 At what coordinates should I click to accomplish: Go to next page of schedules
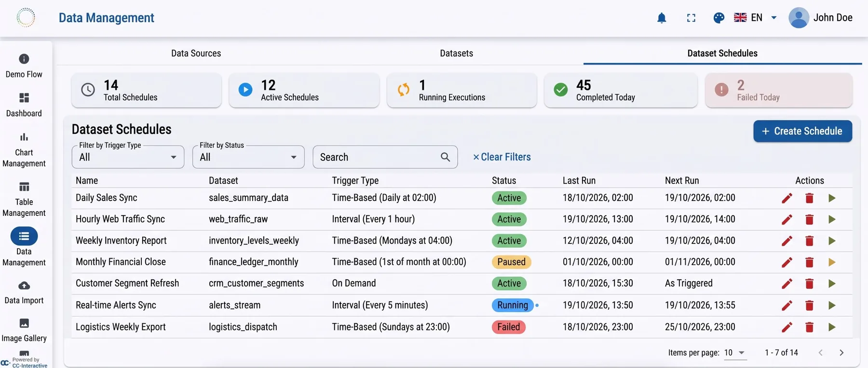841,353
